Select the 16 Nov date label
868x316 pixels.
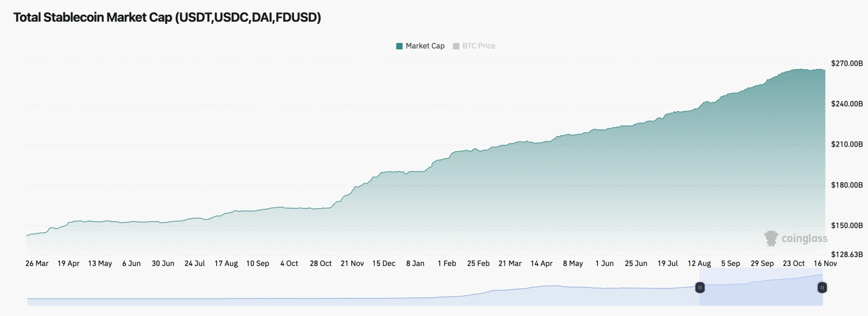(825, 263)
